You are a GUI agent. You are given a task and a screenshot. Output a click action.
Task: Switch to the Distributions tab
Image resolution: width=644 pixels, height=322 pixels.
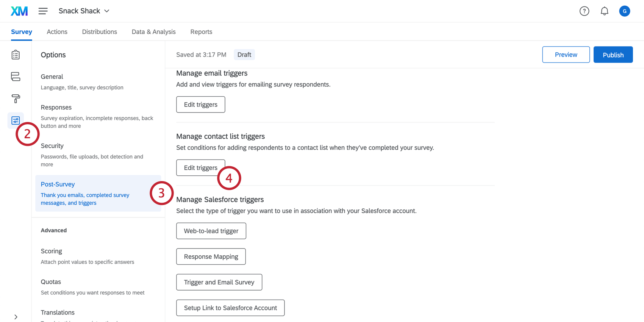click(x=99, y=31)
